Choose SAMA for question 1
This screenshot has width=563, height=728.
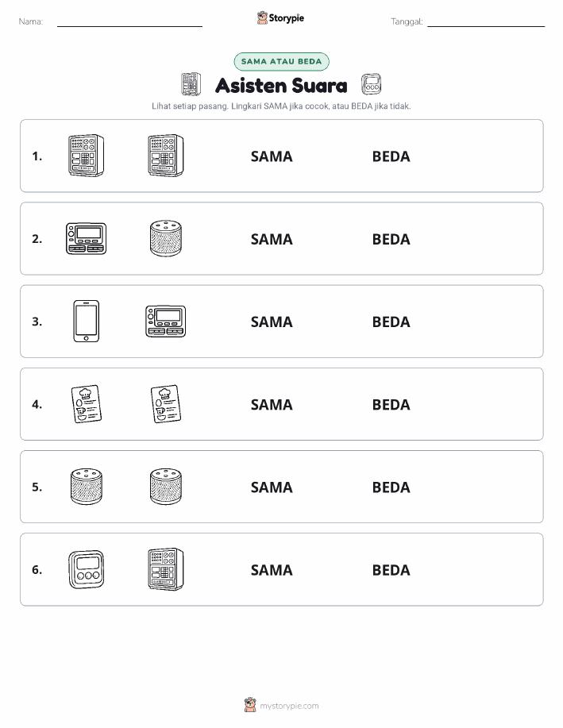pos(272,156)
